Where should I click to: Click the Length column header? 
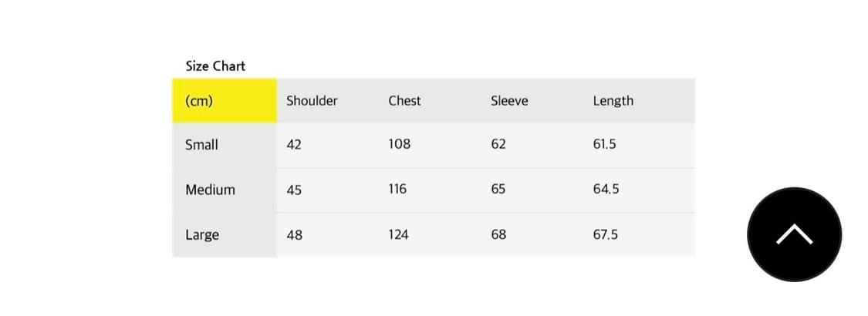click(613, 101)
